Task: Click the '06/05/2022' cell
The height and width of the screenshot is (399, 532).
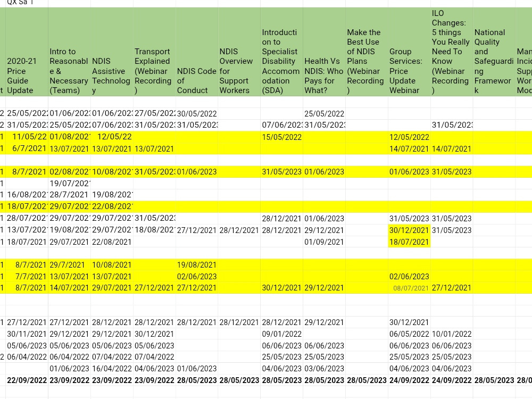Action: click(409, 334)
